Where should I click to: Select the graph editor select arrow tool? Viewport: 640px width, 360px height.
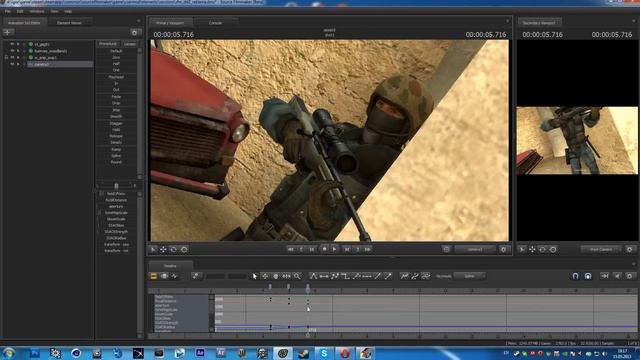tap(255, 276)
